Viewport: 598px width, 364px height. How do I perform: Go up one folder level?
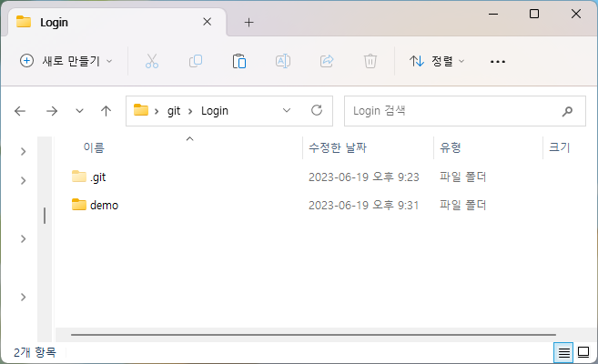pyautogui.click(x=106, y=111)
